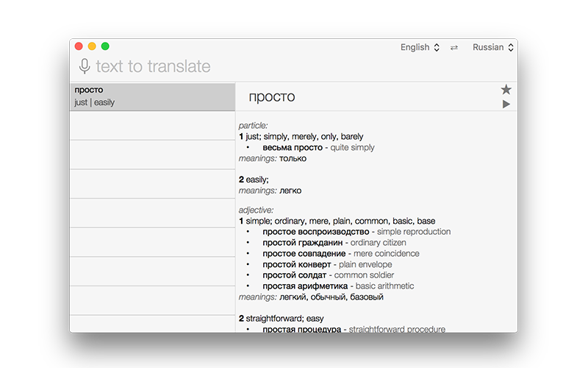Viewport: 588px width, 368px height.
Task: Play pronunciation of просто
Action: [x=506, y=104]
